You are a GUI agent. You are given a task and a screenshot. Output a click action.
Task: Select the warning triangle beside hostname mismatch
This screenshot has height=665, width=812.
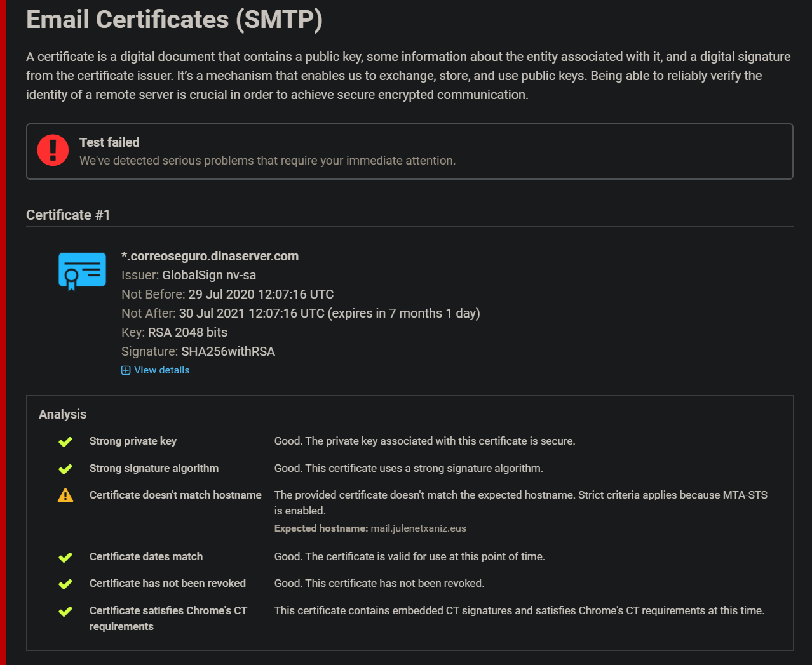coord(65,495)
